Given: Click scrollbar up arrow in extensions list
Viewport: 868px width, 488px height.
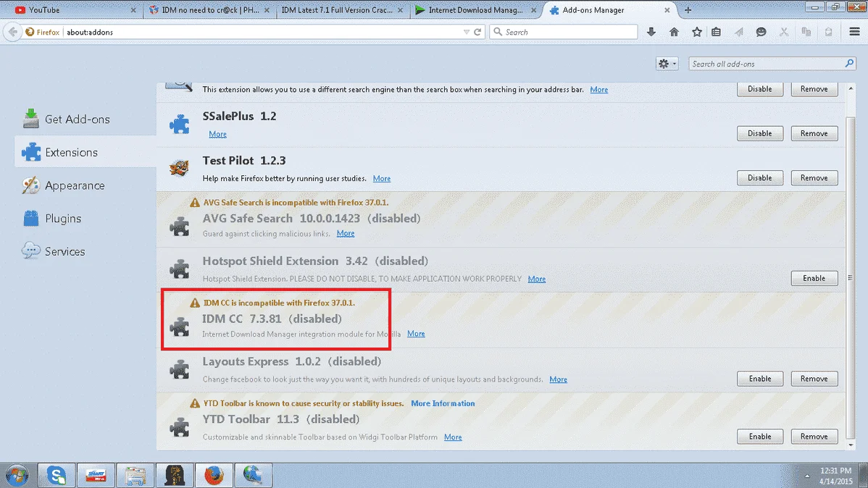Looking at the screenshot, I should [x=851, y=88].
